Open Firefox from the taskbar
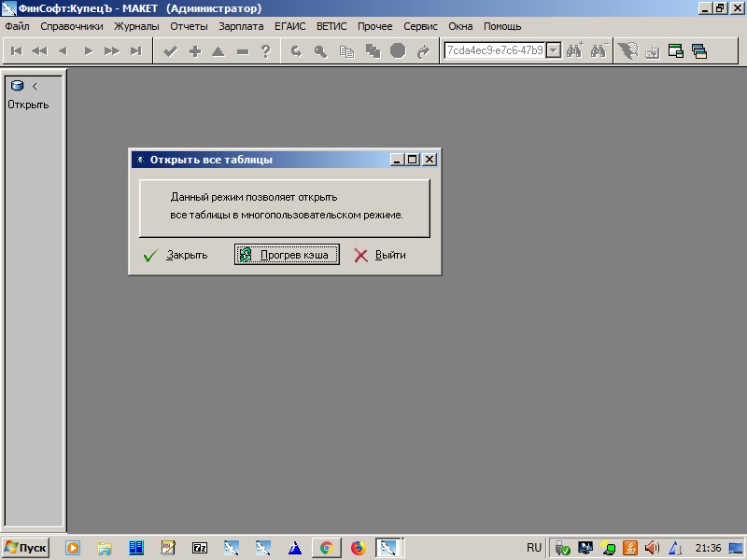 pyautogui.click(x=359, y=548)
